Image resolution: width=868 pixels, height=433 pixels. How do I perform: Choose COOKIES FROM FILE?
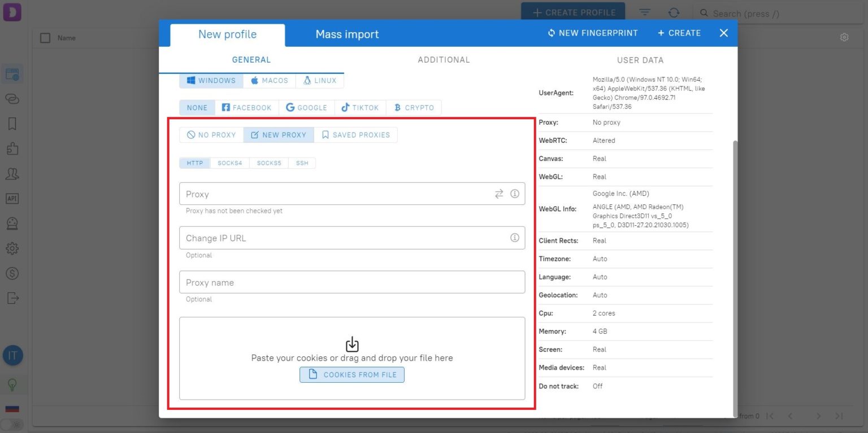351,374
